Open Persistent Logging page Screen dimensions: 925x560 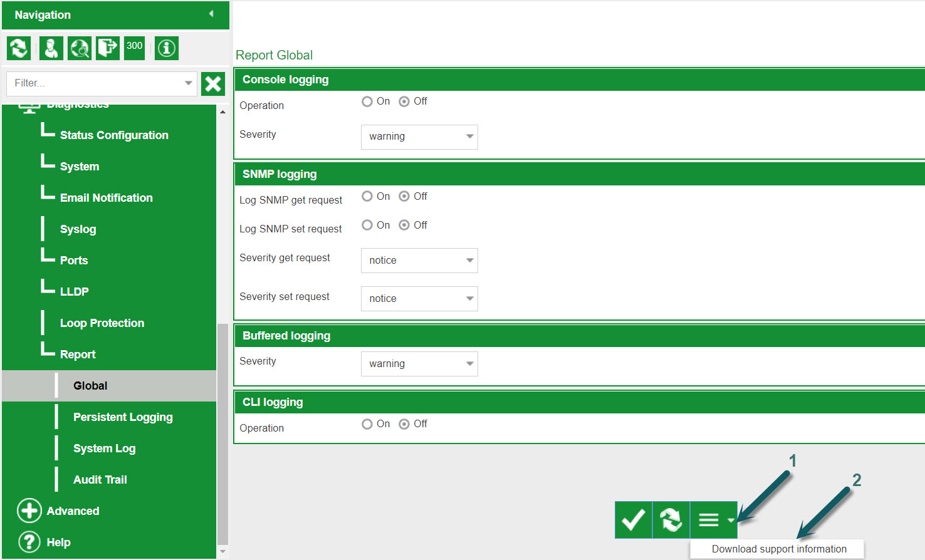123,417
